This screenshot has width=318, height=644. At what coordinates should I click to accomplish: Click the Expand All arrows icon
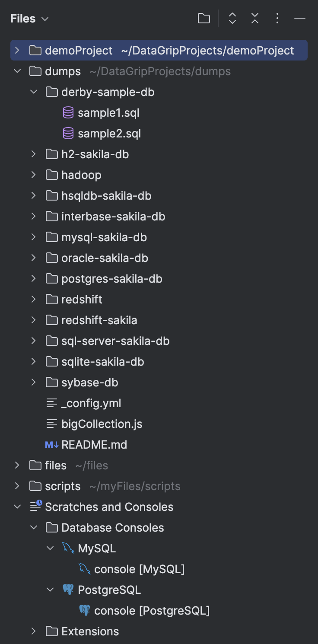tap(232, 18)
